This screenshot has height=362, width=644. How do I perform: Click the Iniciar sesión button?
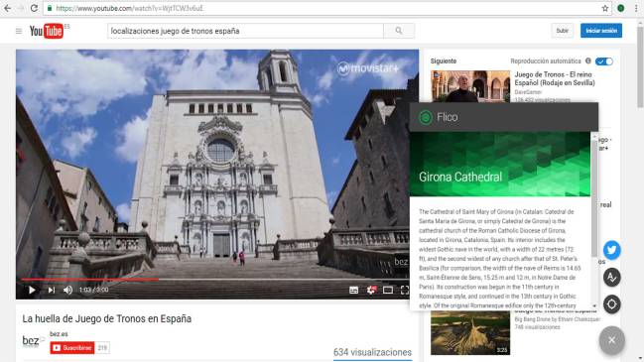[601, 31]
